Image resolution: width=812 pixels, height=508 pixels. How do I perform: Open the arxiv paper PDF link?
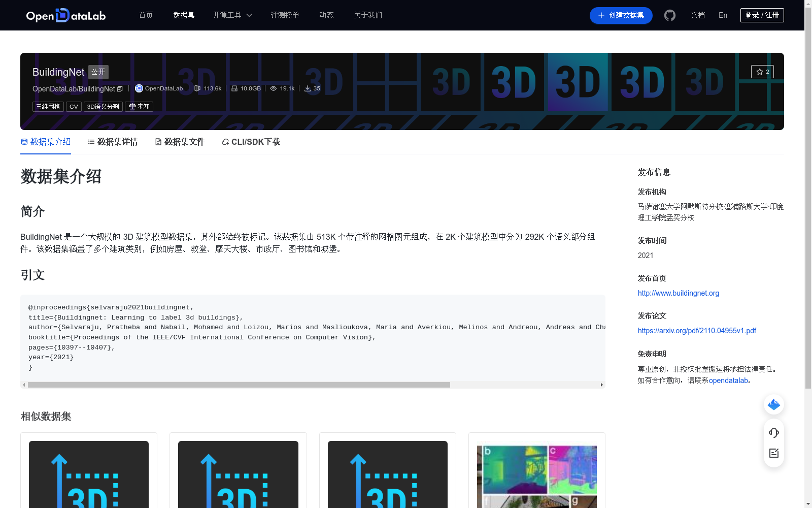point(697,331)
